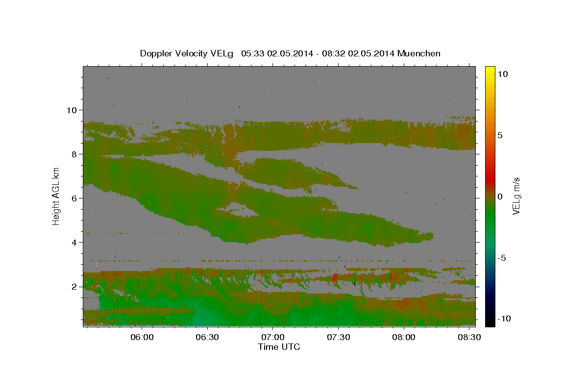Click the 08:00 time tick label
This screenshot has width=588, height=392.
pos(404,337)
